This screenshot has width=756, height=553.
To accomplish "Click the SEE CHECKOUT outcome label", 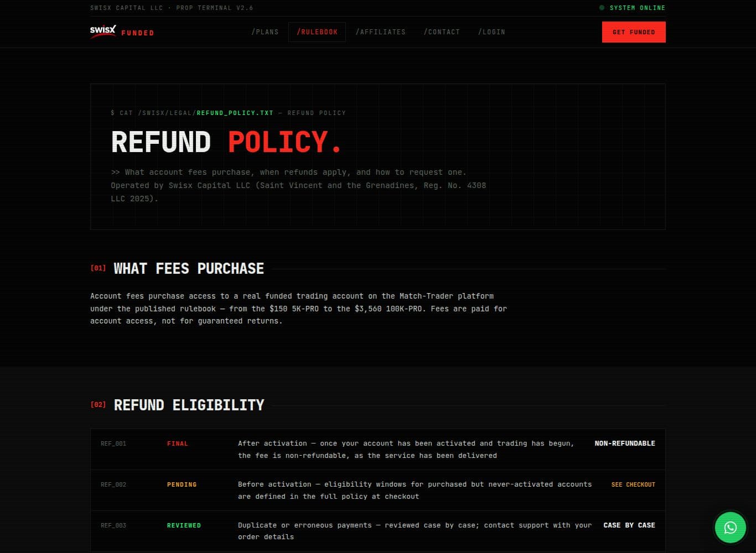I will point(633,484).
